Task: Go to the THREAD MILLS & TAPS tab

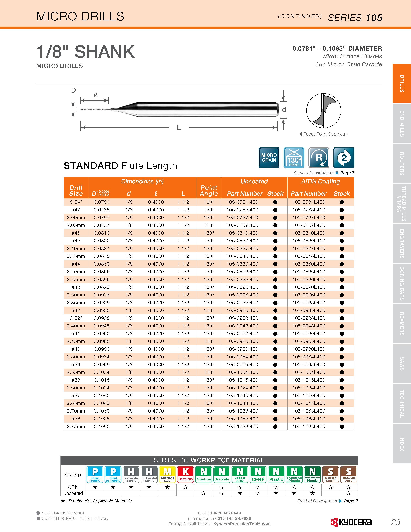Action: click(402, 204)
